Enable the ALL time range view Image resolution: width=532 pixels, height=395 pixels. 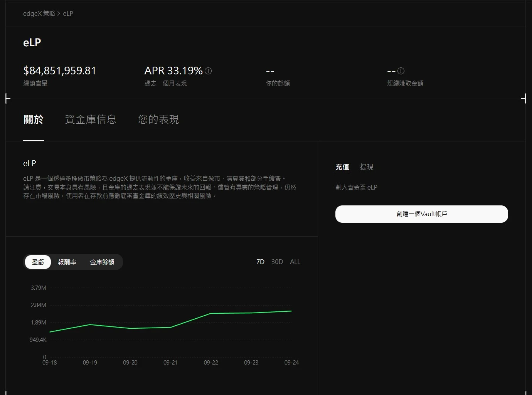coord(295,262)
